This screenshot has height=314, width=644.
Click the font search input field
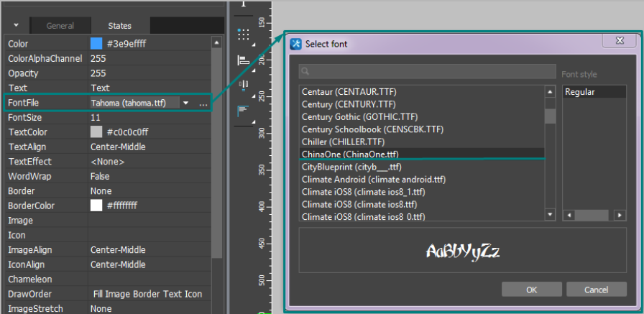(x=427, y=71)
